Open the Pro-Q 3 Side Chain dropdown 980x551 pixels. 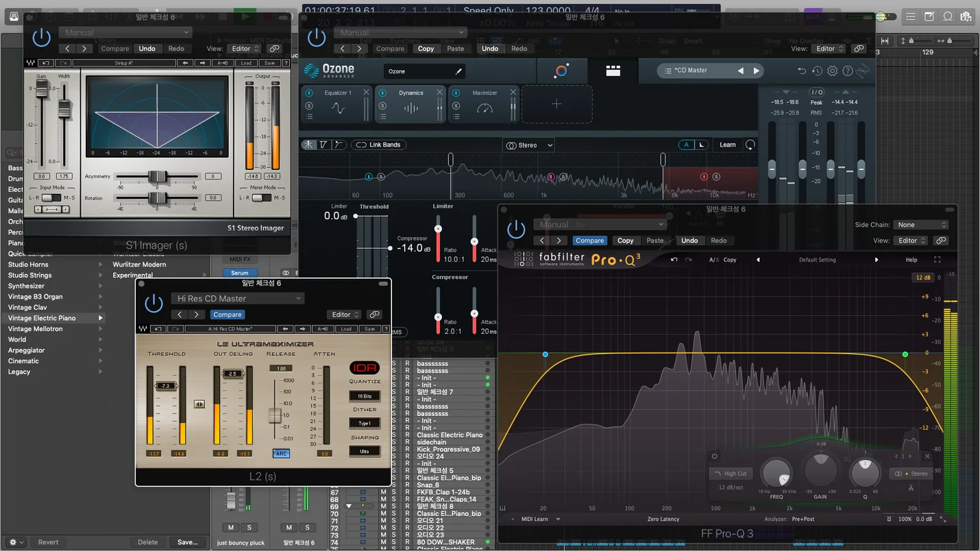[x=920, y=225]
